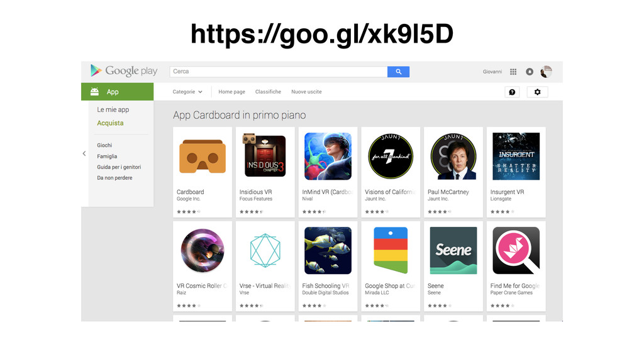
Task: Go to the Home page tab
Action: coord(231,92)
